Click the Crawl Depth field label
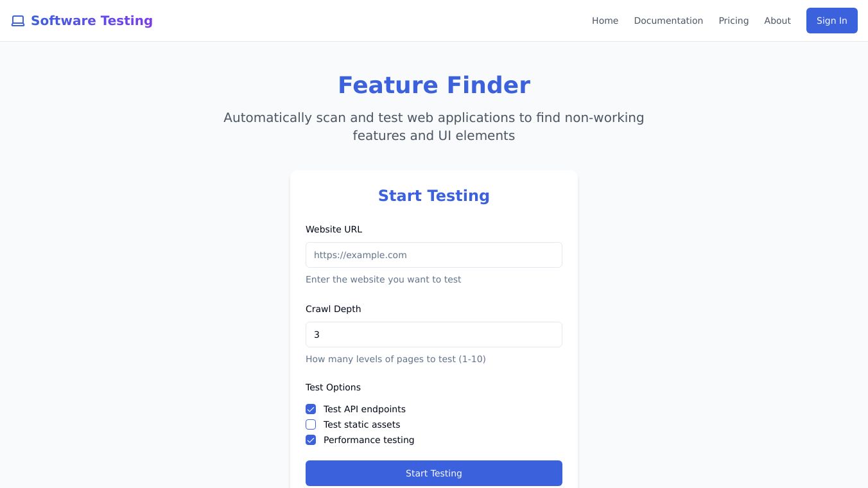Viewport: 868px width, 488px height. coord(333,309)
